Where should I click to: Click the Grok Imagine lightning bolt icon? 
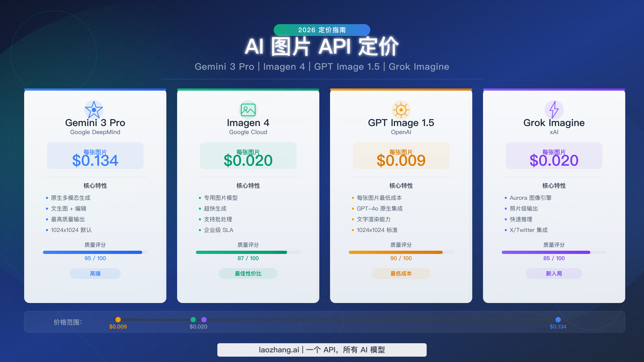pos(553,109)
